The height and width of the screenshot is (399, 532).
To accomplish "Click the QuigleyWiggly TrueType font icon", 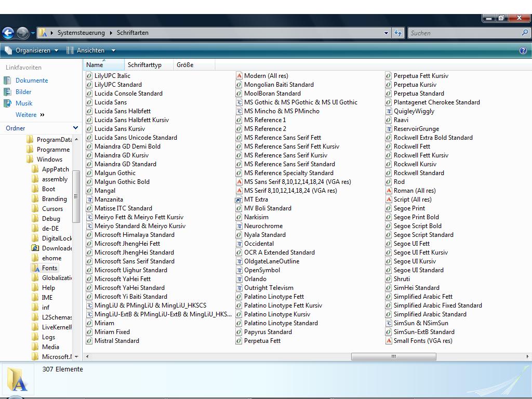I will tap(389, 111).
